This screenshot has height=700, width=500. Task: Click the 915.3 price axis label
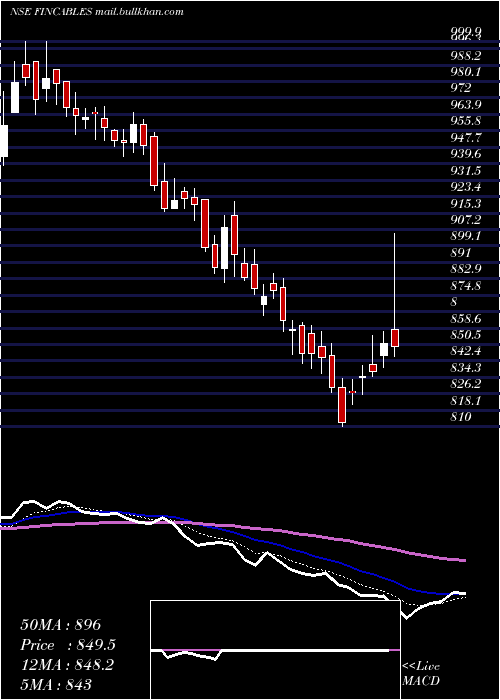(x=466, y=203)
